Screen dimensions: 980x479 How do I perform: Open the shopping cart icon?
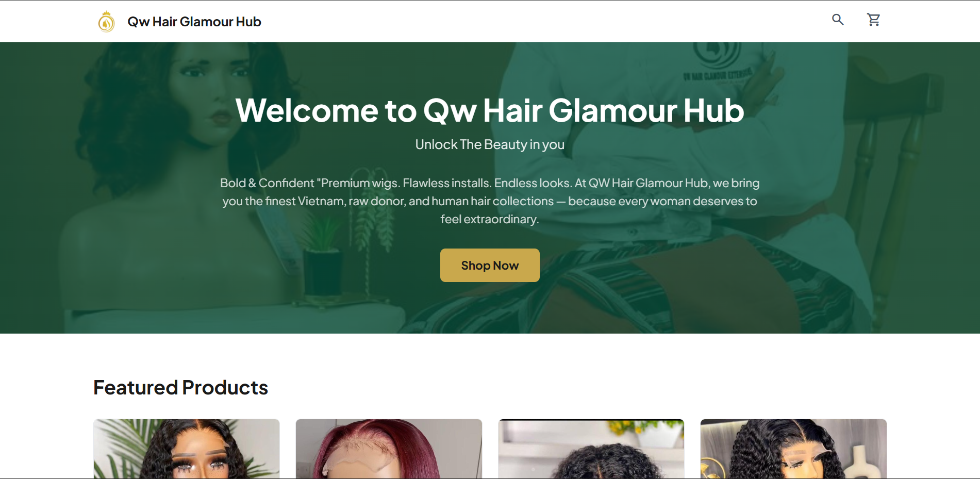pos(873,20)
